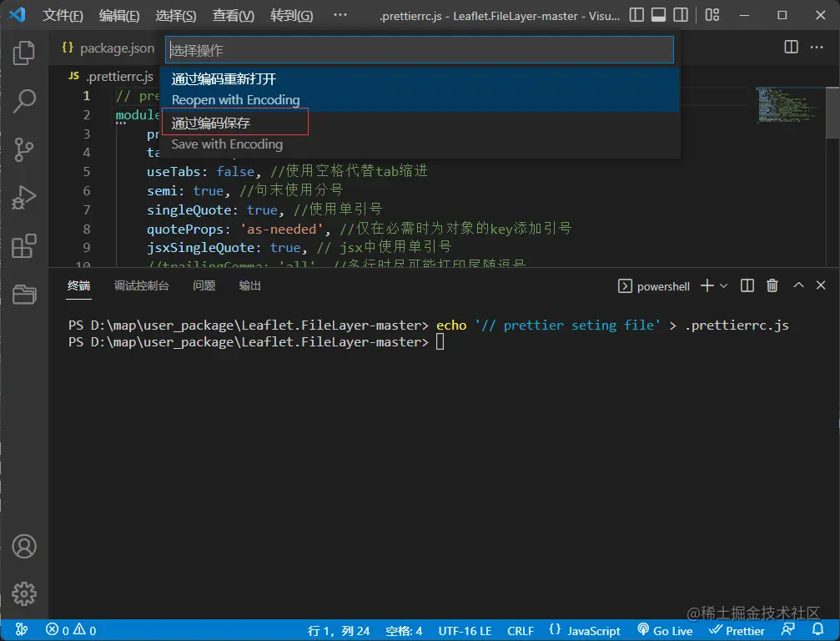
Task: Open the Go menu 转到(G)
Action: (x=291, y=16)
